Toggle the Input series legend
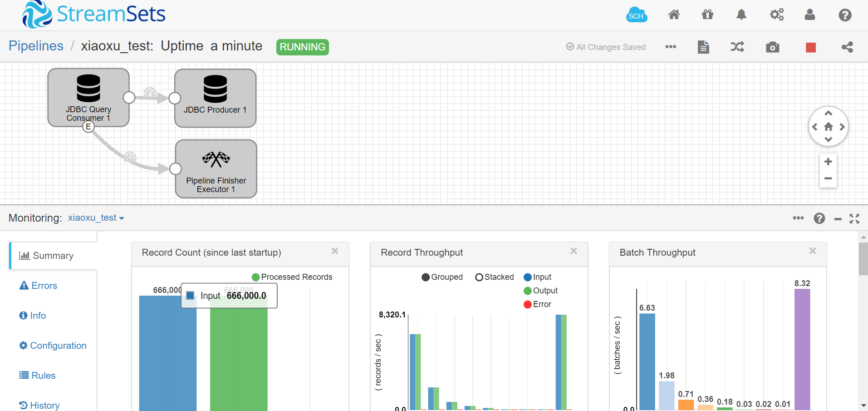This screenshot has width=868, height=411. click(538, 277)
